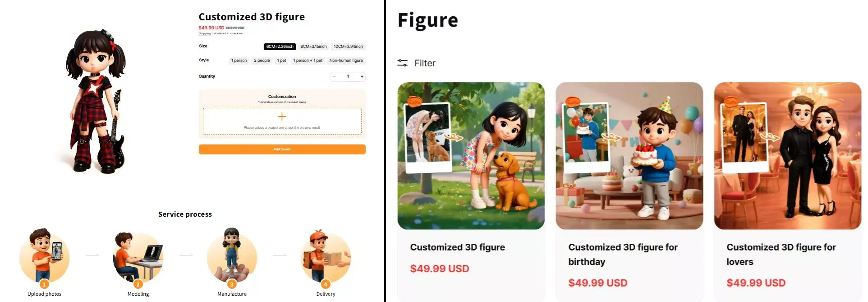Decrease quantity with the minus button
The image size is (868, 302).
click(x=334, y=77)
